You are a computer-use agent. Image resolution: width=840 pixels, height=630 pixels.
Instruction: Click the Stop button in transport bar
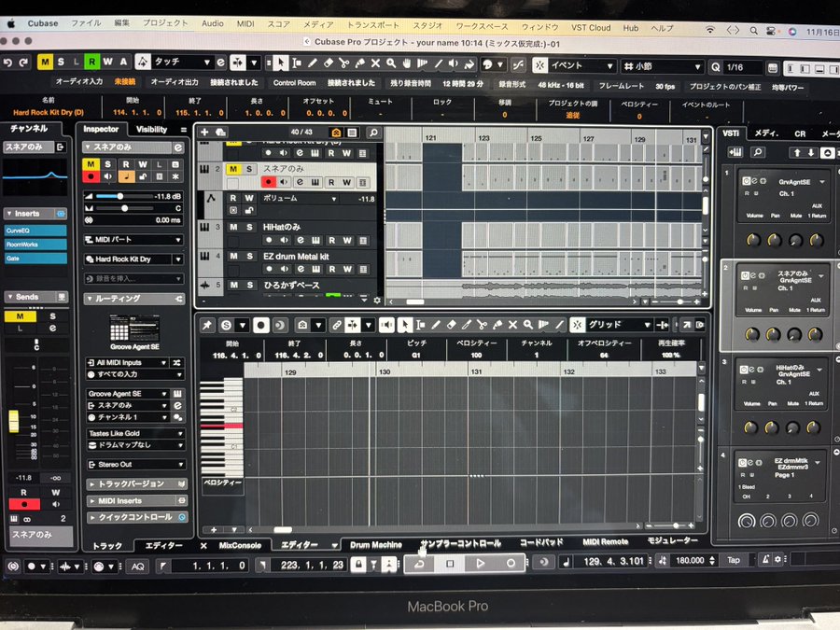450,563
